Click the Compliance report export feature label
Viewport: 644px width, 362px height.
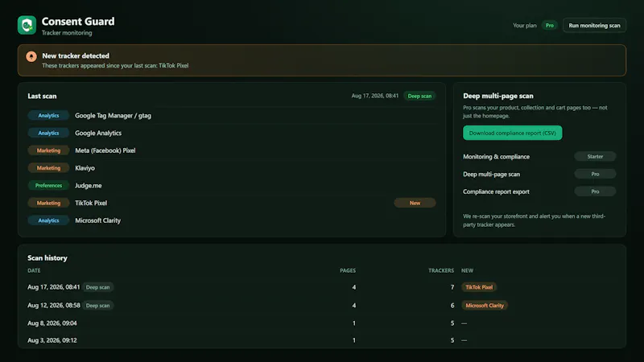496,191
